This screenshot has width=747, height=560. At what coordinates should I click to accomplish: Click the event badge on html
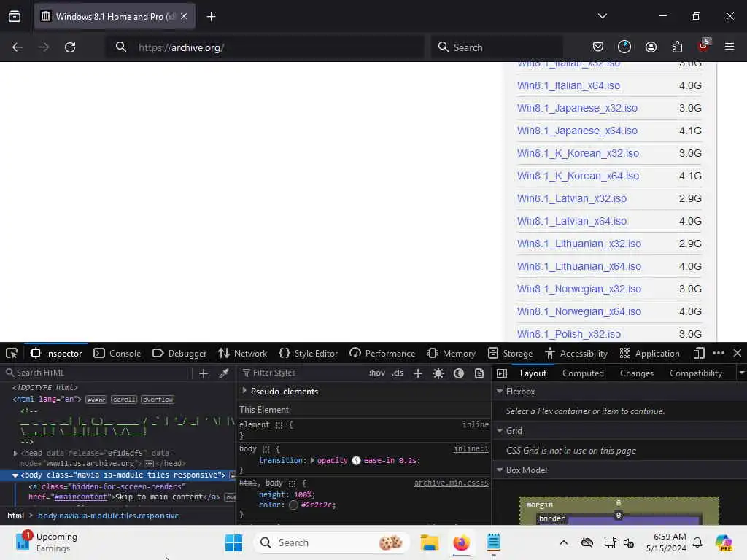pyautogui.click(x=96, y=400)
